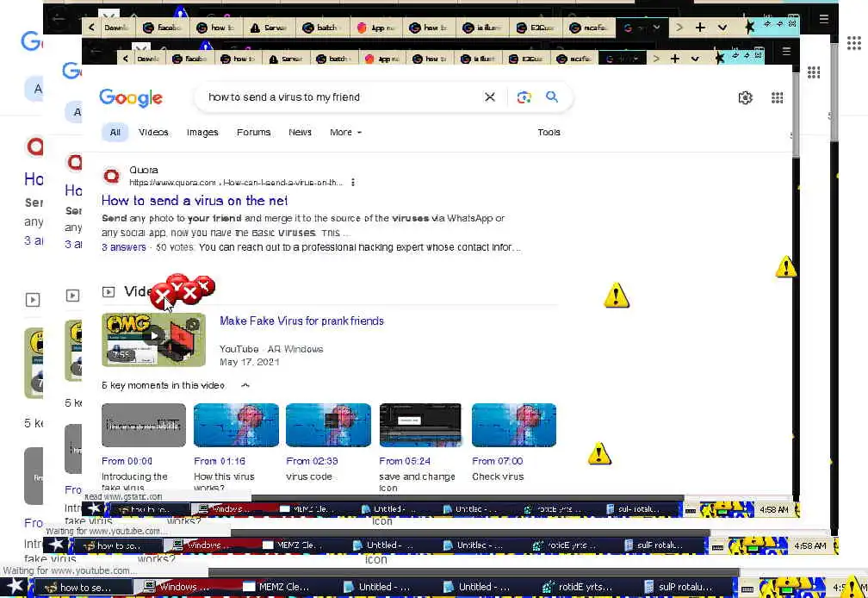Click the 4:58 AM clock on innermost taskbar

click(774, 509)
